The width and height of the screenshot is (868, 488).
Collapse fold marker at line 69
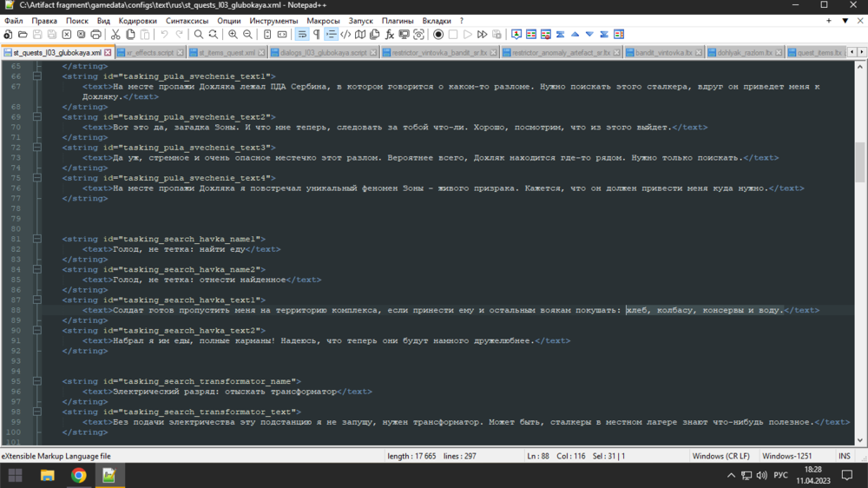[x=37, y=117]
